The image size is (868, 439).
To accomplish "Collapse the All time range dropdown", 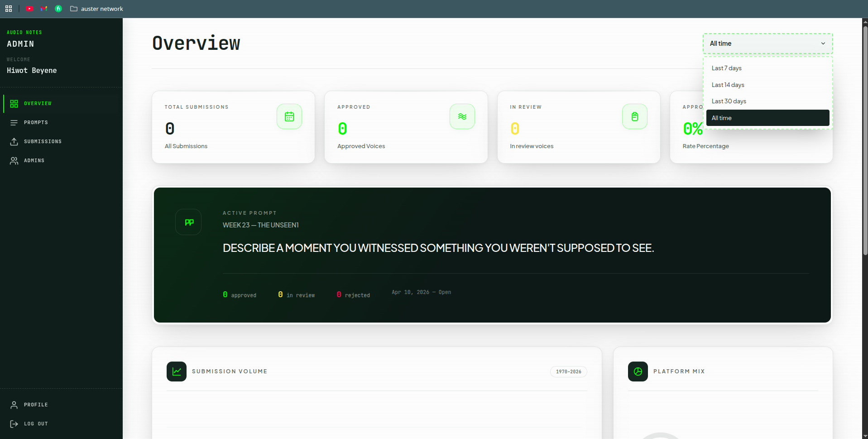I will pyautogui.click(x=767, y=43).
